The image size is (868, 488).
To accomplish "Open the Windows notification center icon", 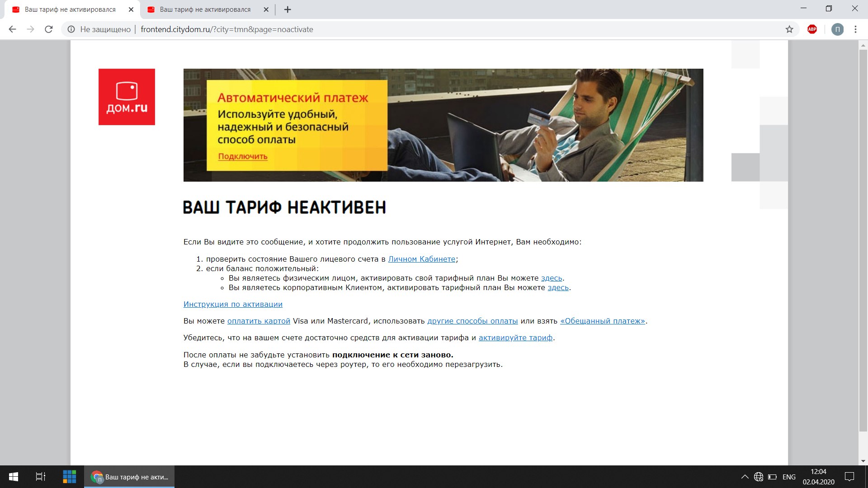I will pos(849,477).
